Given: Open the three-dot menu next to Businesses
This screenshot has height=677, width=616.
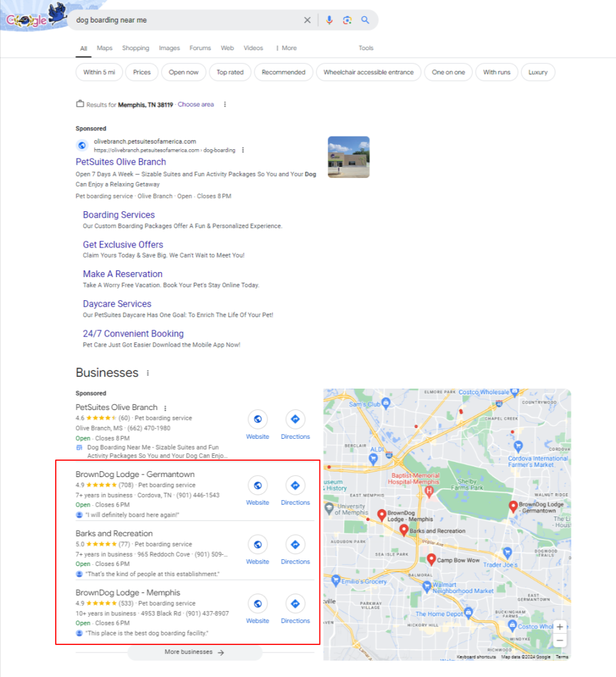Looking at the screenshot, I should coord(148,372).
